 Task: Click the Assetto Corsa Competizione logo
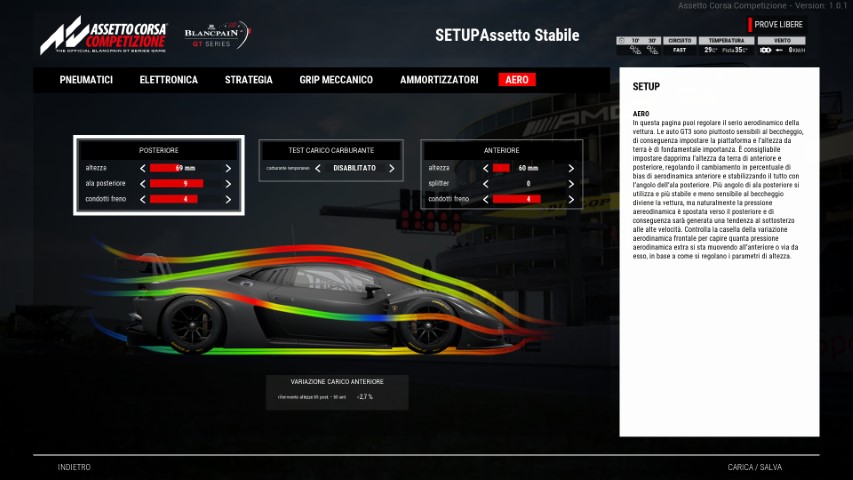point(103,35)
